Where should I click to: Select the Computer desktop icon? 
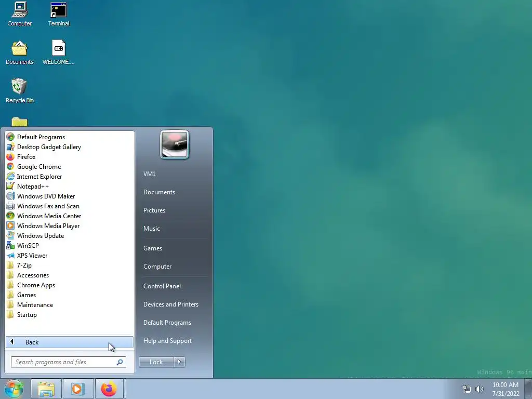pos(20,14)
